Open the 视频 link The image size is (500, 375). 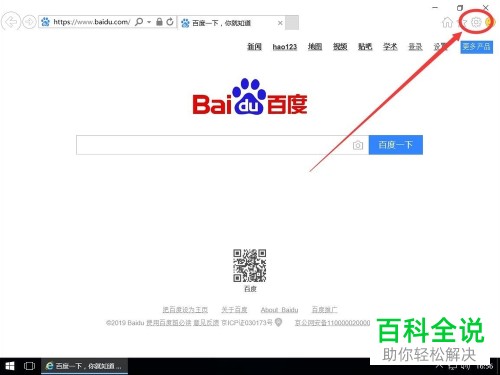(x=340, y=47)
